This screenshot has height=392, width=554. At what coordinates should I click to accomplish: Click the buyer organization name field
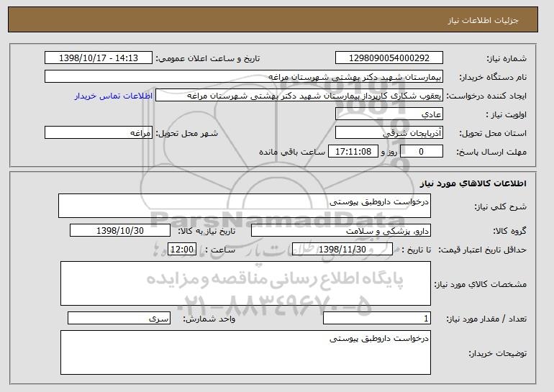[244, 77]
